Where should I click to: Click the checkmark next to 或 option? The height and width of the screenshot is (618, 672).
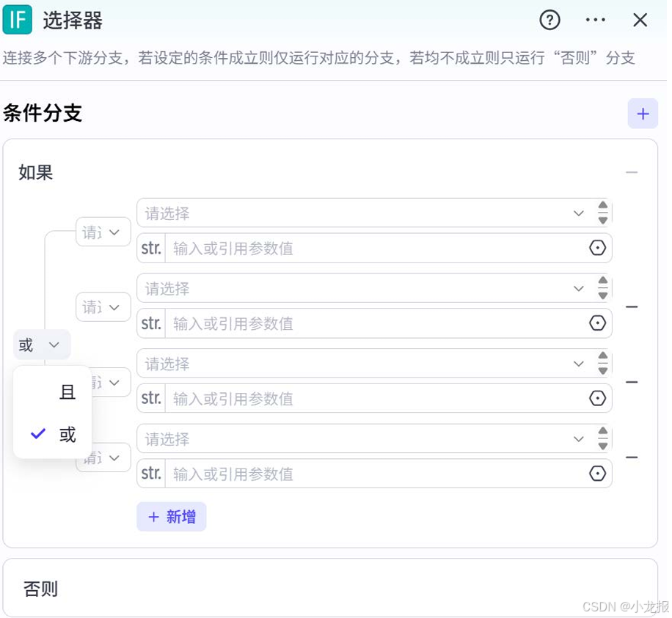pyautogui.click(x=38, y=435)
